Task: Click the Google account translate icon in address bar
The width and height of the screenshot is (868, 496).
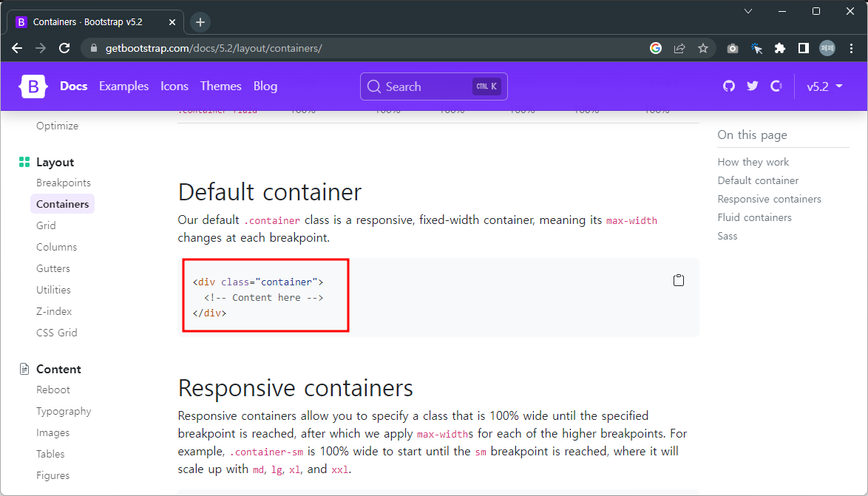Action: click(656, 48)
